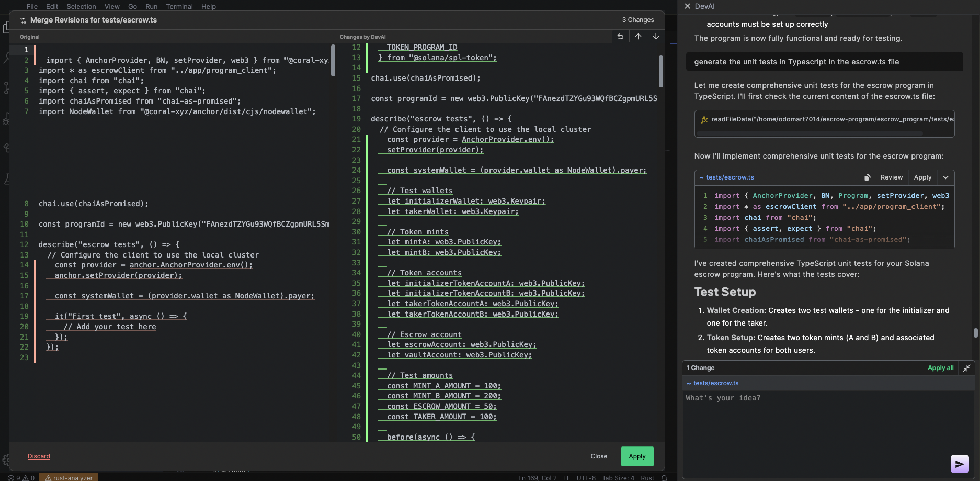Click Rust language mode in status bar

[647, 478]
